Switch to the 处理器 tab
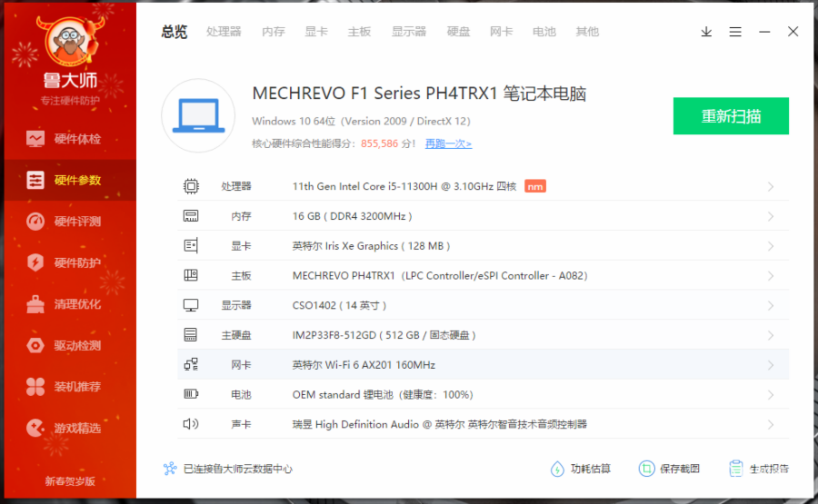 224,32
